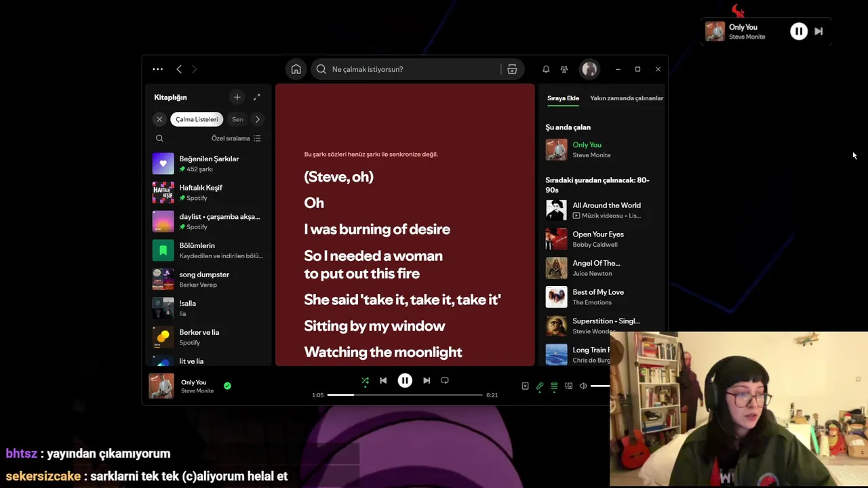This screenshot has height=488, width=868.
Task: Toggle the Çalma Listeleri filter chip
Action: 197,119
